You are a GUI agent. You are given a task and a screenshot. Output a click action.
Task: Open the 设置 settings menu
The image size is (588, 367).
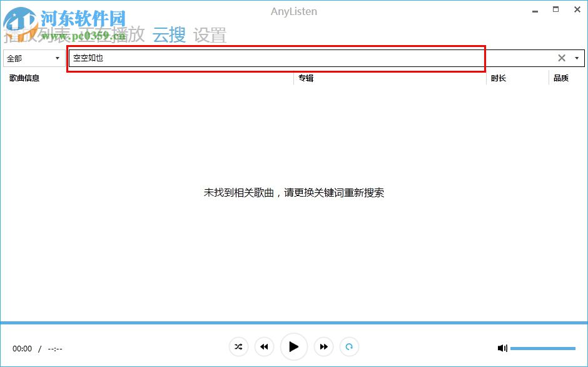[x=209, y=34]
